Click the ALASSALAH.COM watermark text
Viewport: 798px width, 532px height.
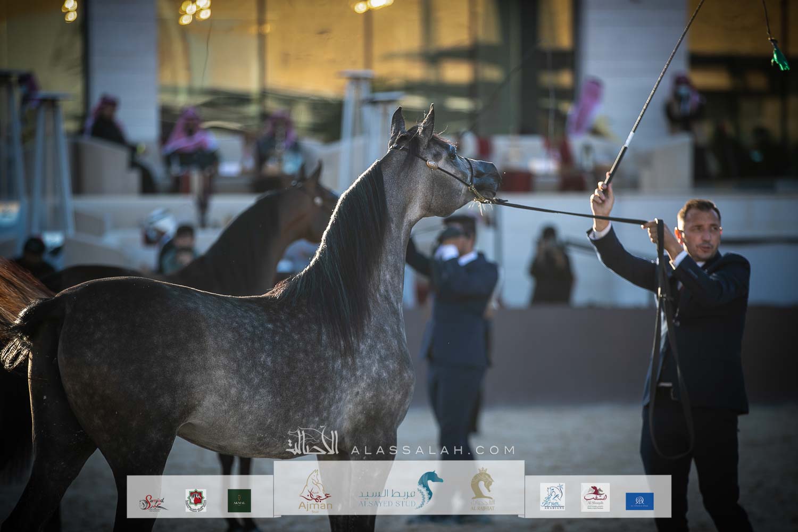click(x=433, y=450)
